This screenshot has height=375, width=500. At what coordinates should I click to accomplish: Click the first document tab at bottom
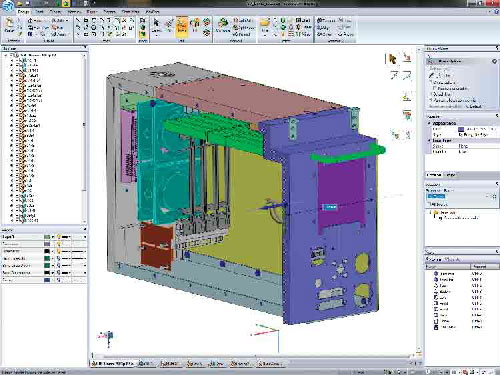coord(113,364)
